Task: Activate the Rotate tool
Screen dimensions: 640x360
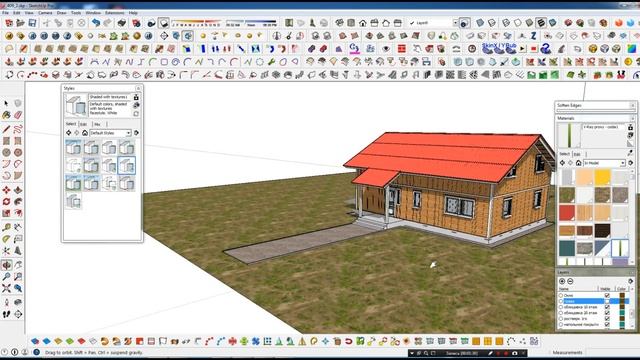Action: [6, 202]
